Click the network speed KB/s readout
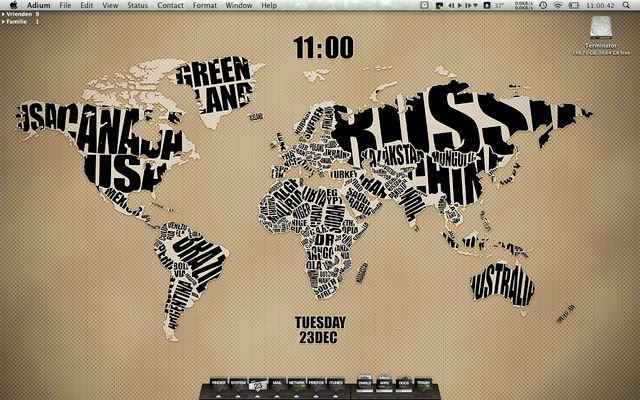Screen dimensions: 640x400 click(523, 5)
